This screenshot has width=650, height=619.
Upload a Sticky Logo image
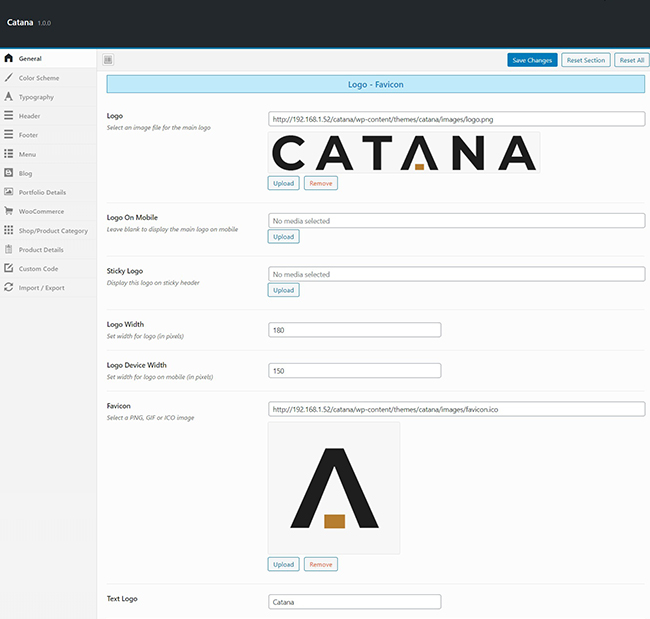tap(284, 290)
